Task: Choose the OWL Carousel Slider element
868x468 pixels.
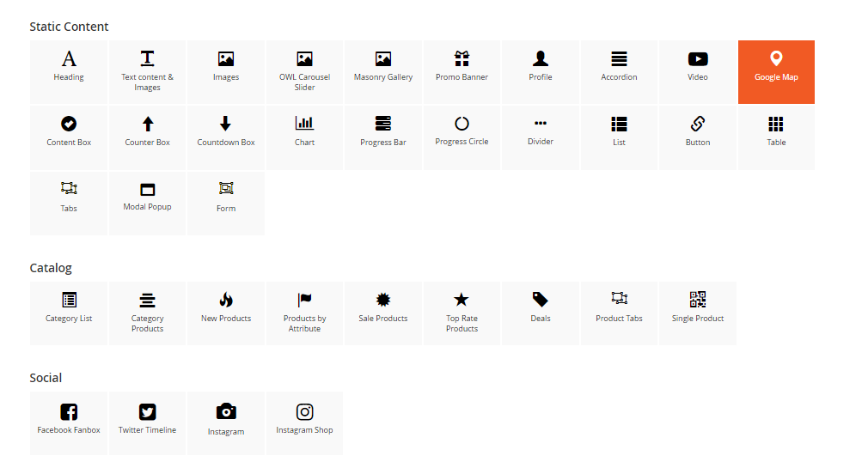Action: (304, 72)
